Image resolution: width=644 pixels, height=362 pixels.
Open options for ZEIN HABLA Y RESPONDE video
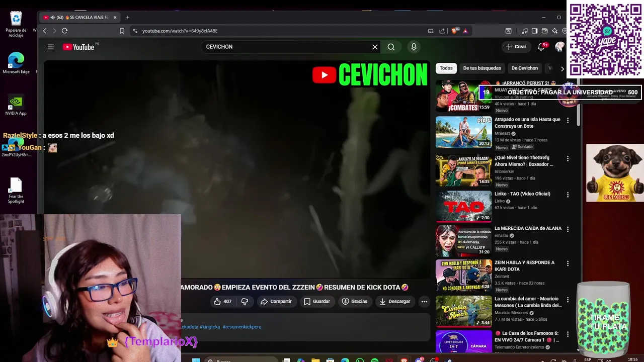(x=568, y=263)
